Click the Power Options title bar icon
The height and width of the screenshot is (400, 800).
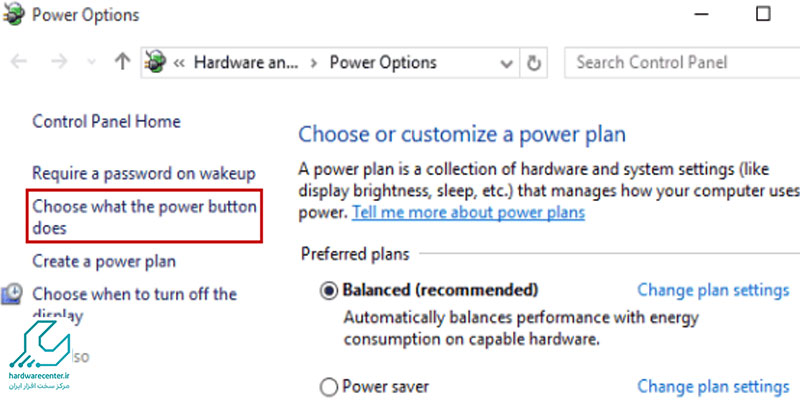tap(12, 14)
